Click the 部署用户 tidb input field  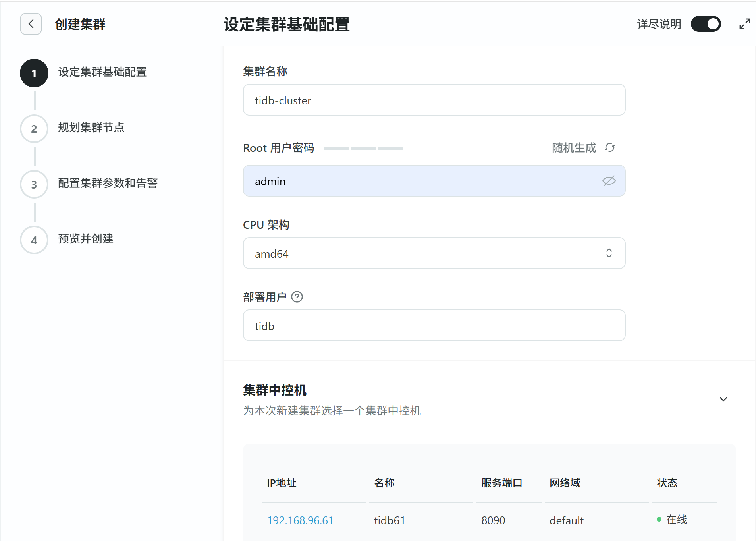[x=434, y=326]
